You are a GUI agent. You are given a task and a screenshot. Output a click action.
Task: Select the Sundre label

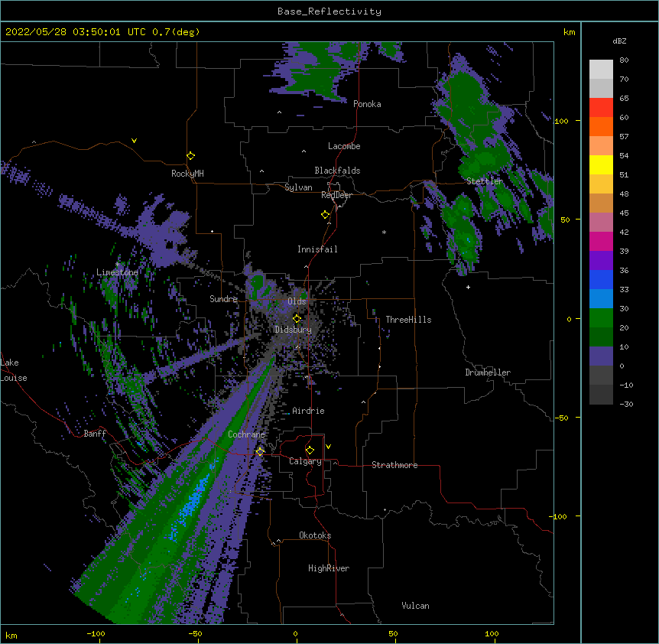tap(223, 299)
